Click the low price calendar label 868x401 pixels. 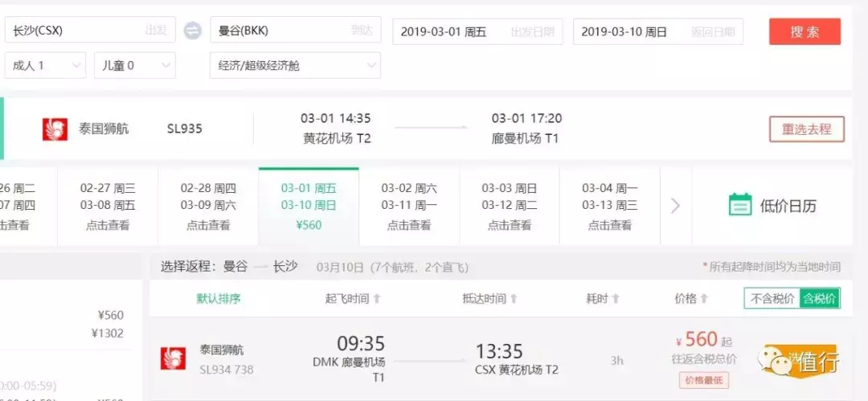(788, 207)
